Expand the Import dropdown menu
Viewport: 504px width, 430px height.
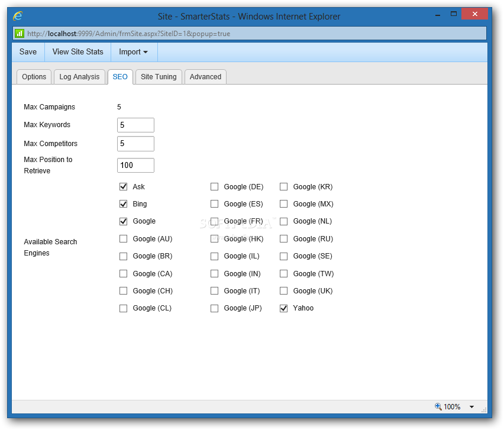point(133,52)
